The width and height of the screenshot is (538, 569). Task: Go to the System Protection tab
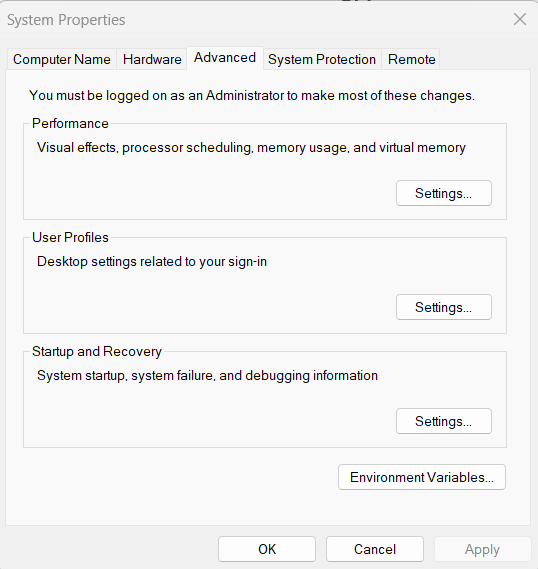pyautogui.click(x=322, y=59)
